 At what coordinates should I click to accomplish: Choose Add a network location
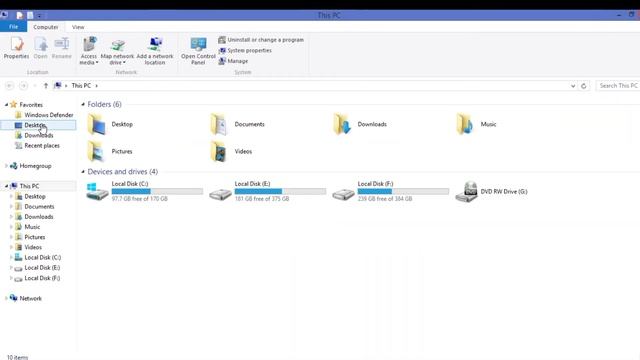click(155, 51)
